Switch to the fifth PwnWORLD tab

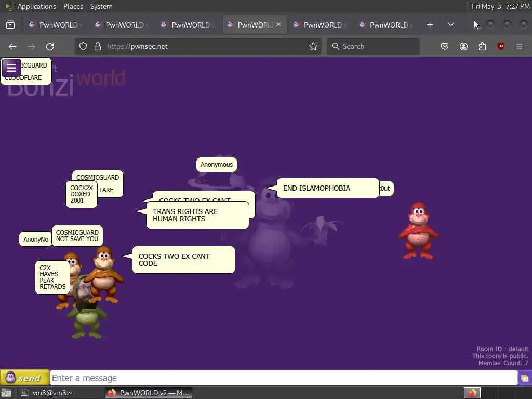[x=320, y=25]
